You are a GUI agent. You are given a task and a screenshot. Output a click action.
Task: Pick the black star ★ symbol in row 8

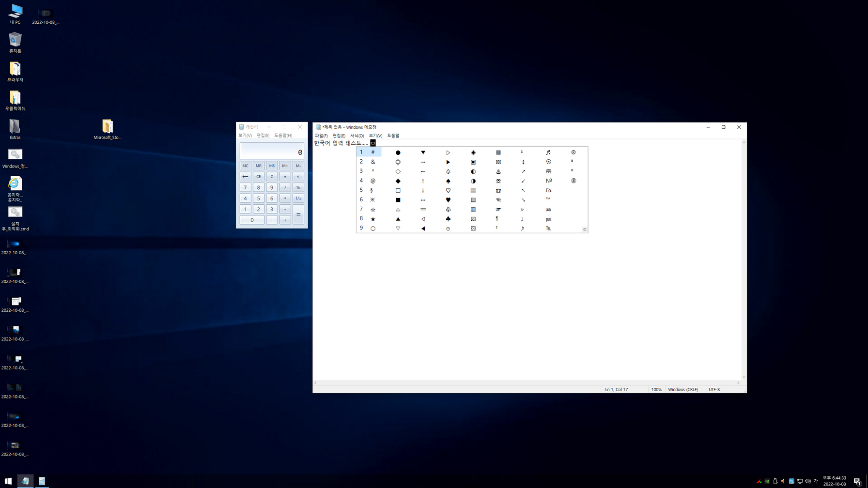point(373,219)
